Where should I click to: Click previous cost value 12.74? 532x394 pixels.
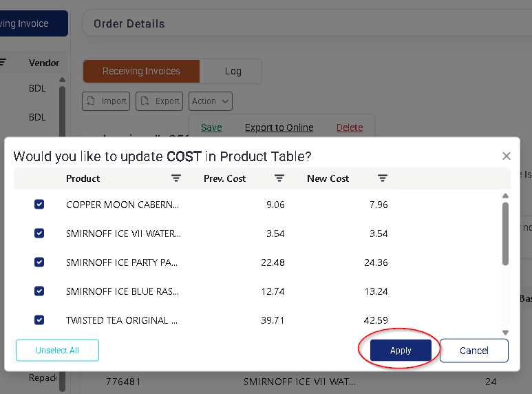tap(273, 291)
